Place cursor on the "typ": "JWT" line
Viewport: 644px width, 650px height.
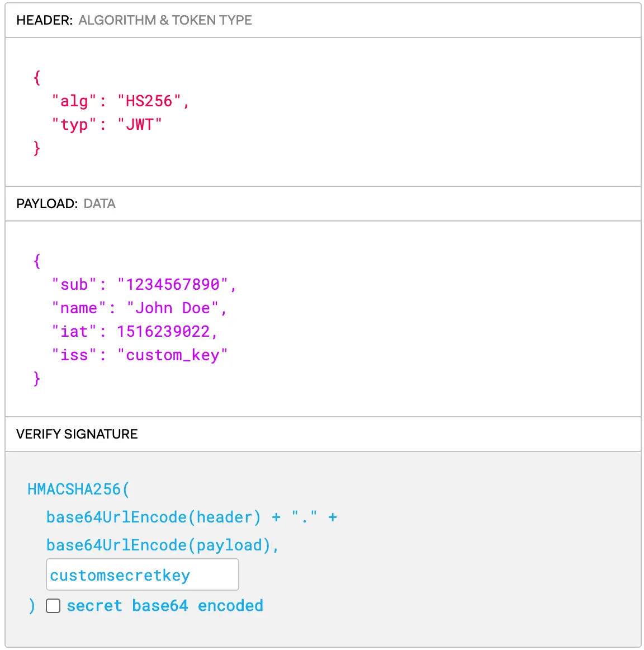(106, 125)
